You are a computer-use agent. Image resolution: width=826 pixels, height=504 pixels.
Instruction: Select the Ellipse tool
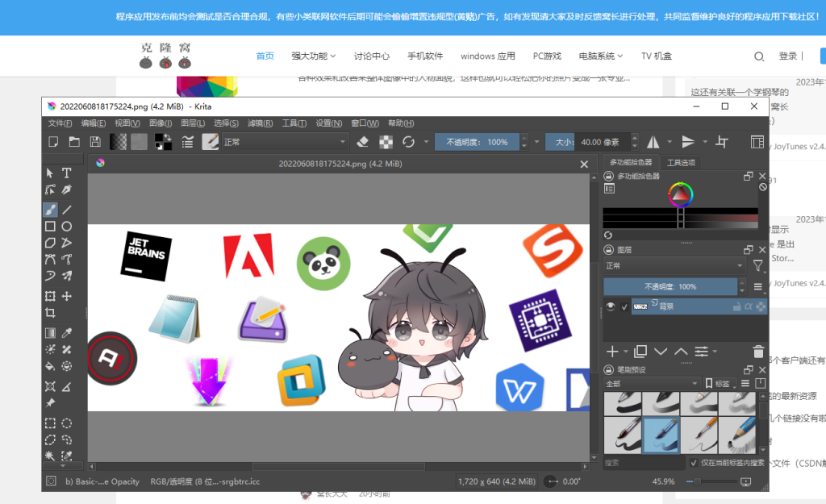click(67, 227)
